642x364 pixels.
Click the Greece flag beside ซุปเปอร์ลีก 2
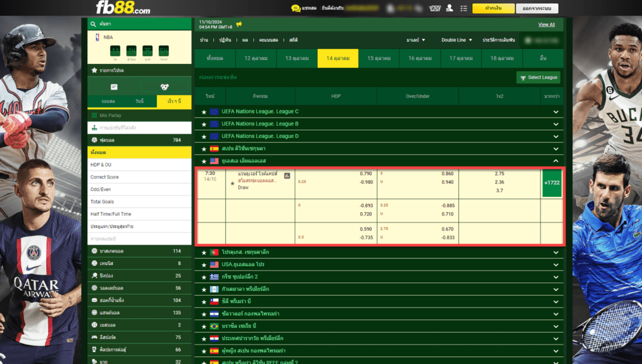point(214,277)
